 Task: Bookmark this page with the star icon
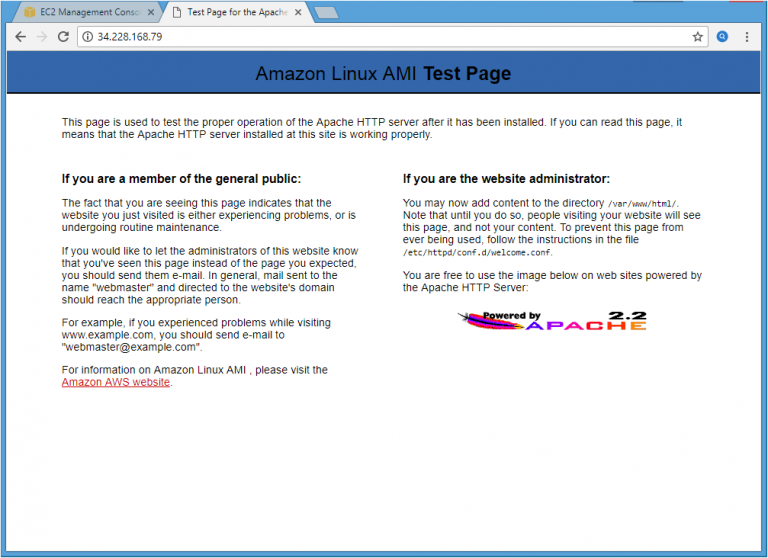[697, 37]
